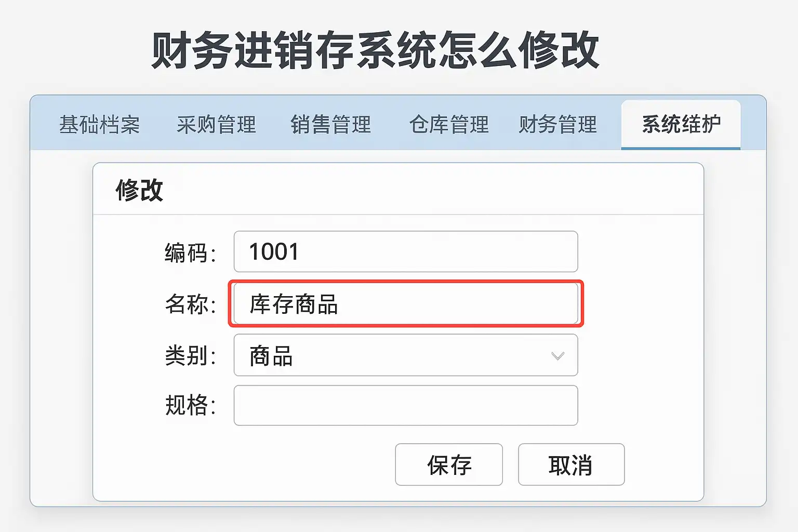Screen dimensions: 798x532
Task: Click the page heading 财务进销存系统怎么修改
Action: (375, 50)
